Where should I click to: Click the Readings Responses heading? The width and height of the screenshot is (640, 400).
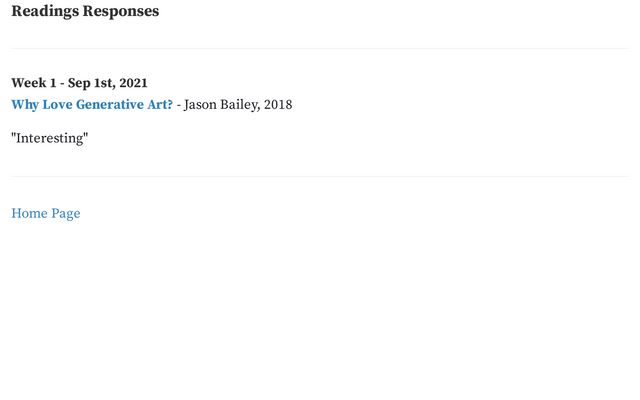(85, 11)
